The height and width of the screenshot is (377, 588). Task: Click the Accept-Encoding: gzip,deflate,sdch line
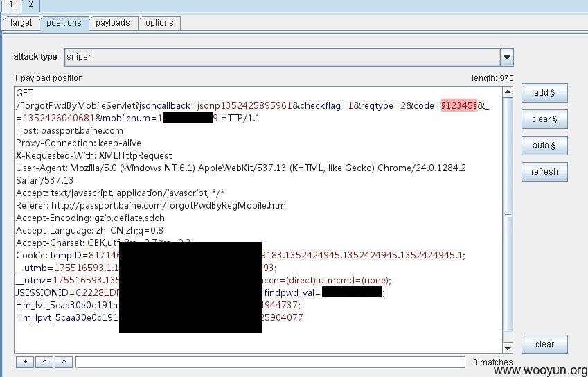90,218
